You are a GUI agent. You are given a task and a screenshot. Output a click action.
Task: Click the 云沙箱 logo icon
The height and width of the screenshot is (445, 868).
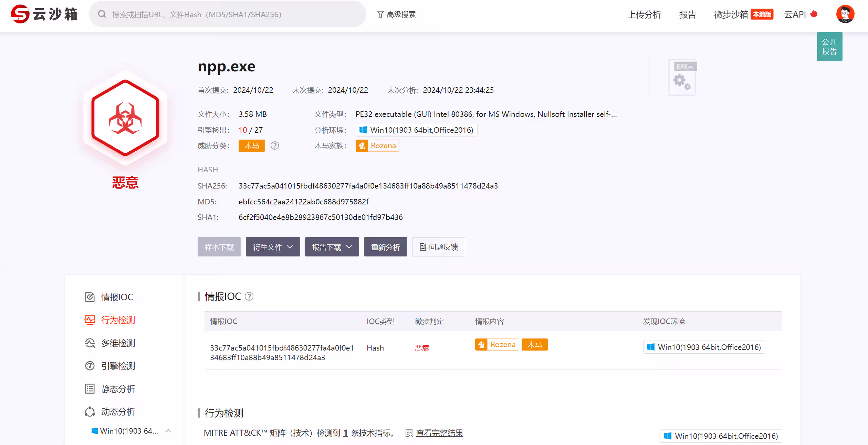coord(20,14)
